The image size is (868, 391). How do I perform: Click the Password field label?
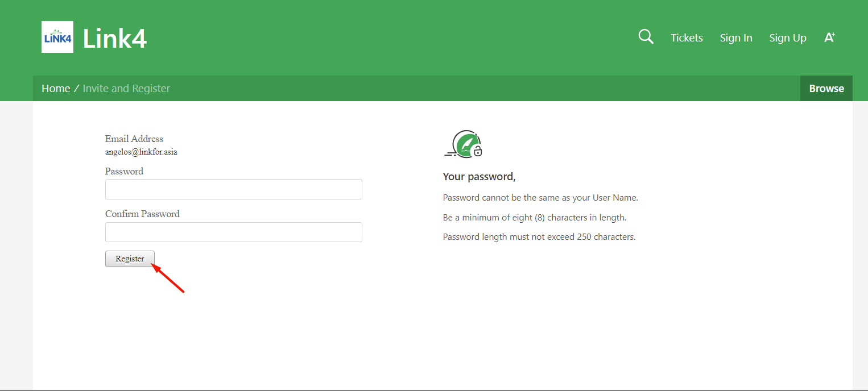[x=124, y=171]
